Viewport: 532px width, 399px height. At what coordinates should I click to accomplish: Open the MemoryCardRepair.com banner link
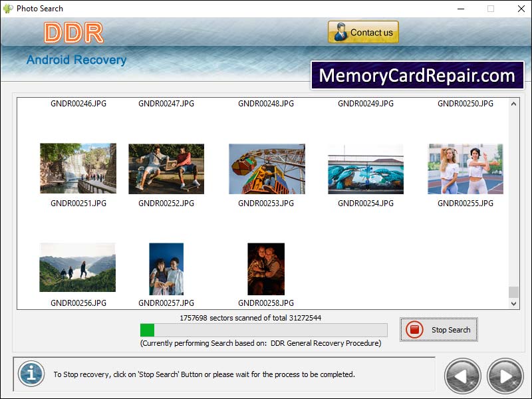(418, 75)
